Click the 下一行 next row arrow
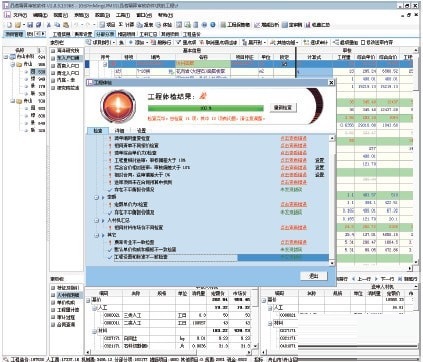The width and height of the screenshot is (423, 362). 385,279
